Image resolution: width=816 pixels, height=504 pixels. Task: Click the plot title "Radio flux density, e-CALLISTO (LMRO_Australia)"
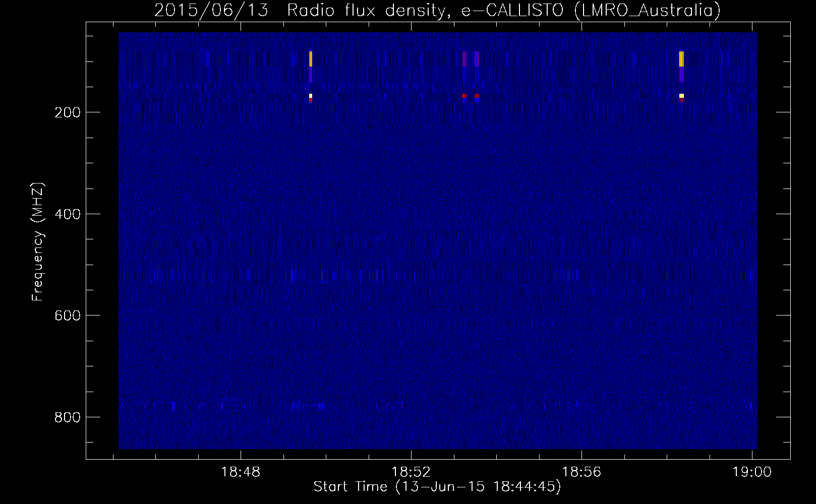[x=504, y=10]
